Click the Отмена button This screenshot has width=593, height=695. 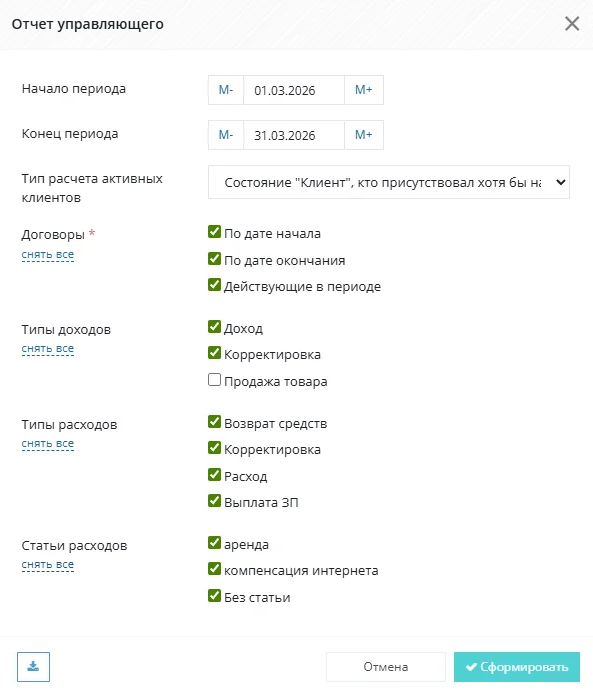[x=386, y=667]
